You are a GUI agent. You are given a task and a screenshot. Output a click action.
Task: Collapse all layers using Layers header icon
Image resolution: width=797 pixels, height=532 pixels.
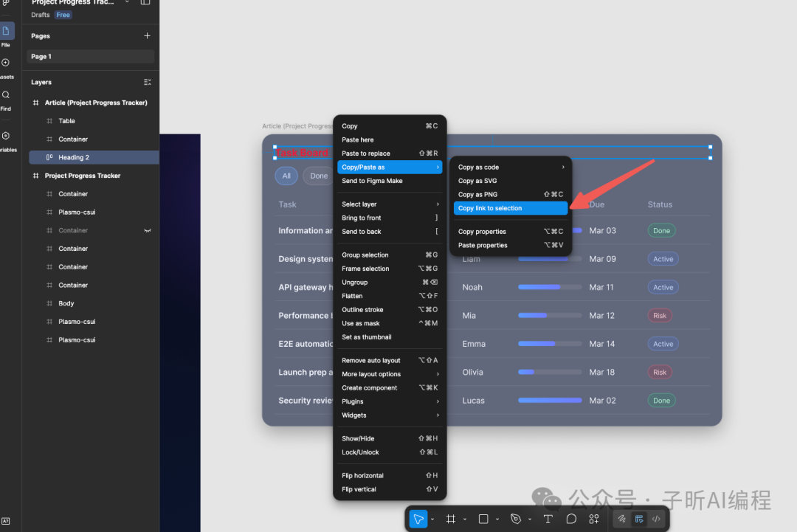coord(147,82)
